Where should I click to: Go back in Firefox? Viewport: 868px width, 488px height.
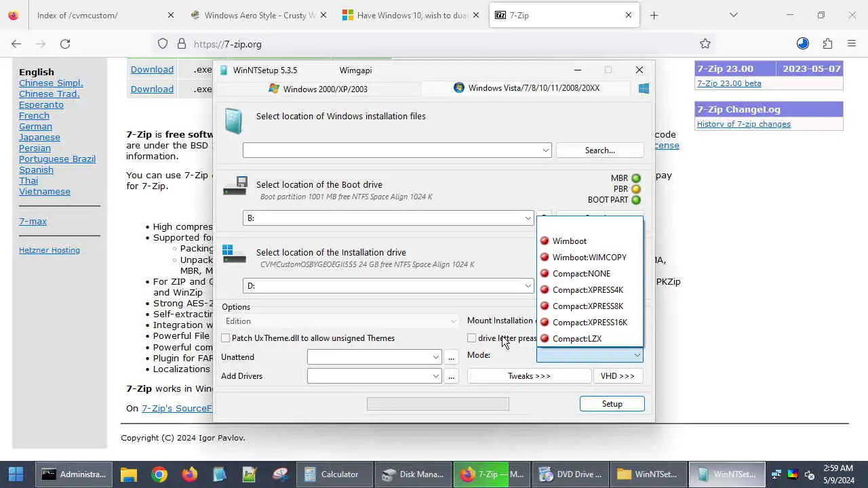pyautogui.click(x=16, y=44)
